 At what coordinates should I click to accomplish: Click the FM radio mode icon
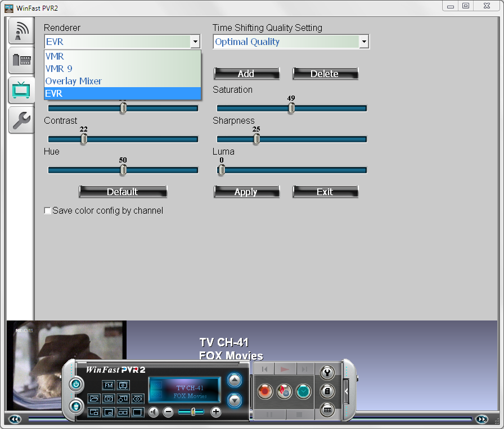point(109,385)
